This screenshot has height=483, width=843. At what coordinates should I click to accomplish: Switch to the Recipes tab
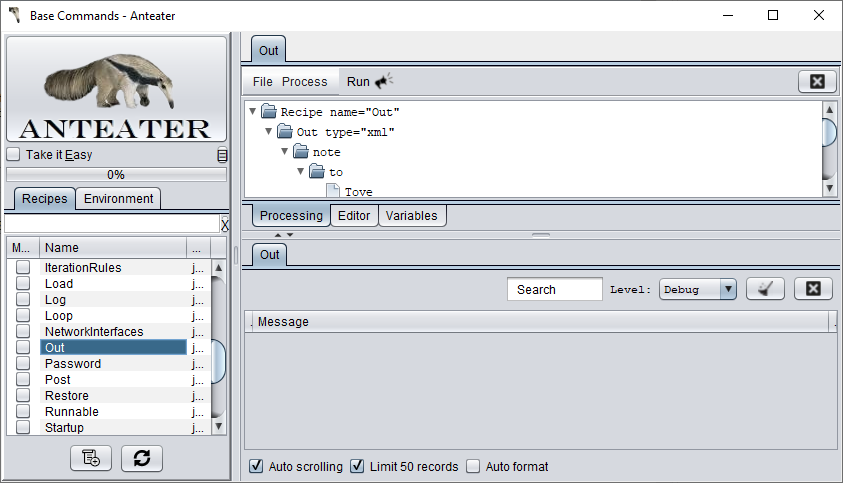45,198
